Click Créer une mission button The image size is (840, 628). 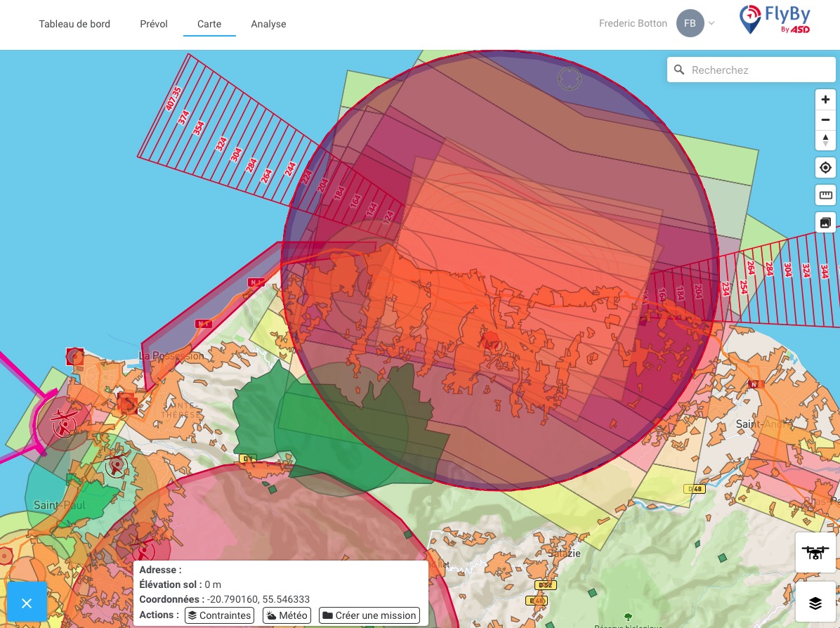coord(369,615)
